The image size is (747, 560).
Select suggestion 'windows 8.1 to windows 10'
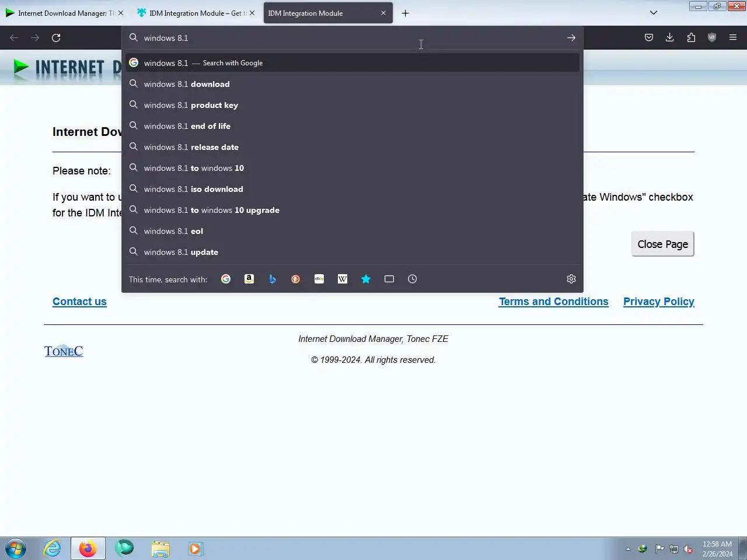[352, 168]
